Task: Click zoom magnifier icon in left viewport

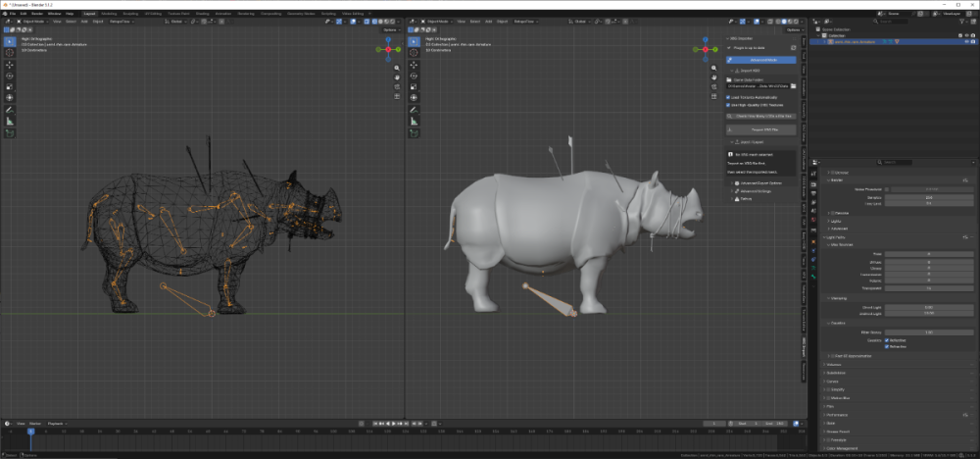Action: click(x=397, y=68)
